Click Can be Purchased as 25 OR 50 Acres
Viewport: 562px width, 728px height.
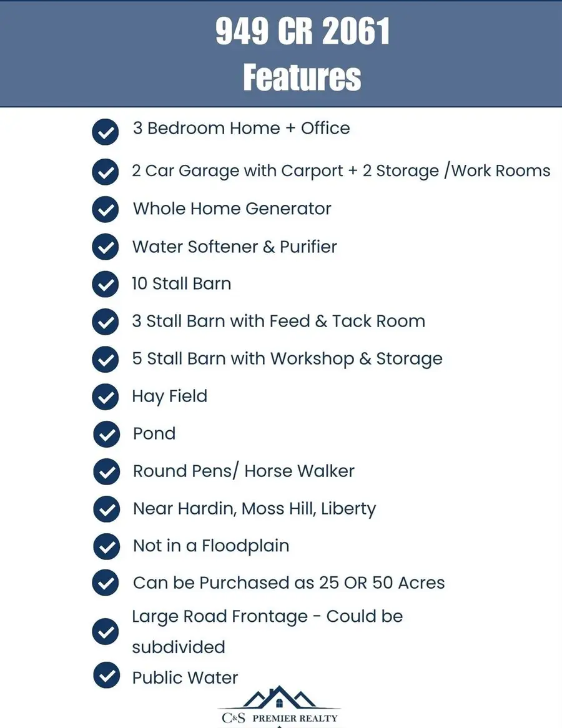[288, 583]
